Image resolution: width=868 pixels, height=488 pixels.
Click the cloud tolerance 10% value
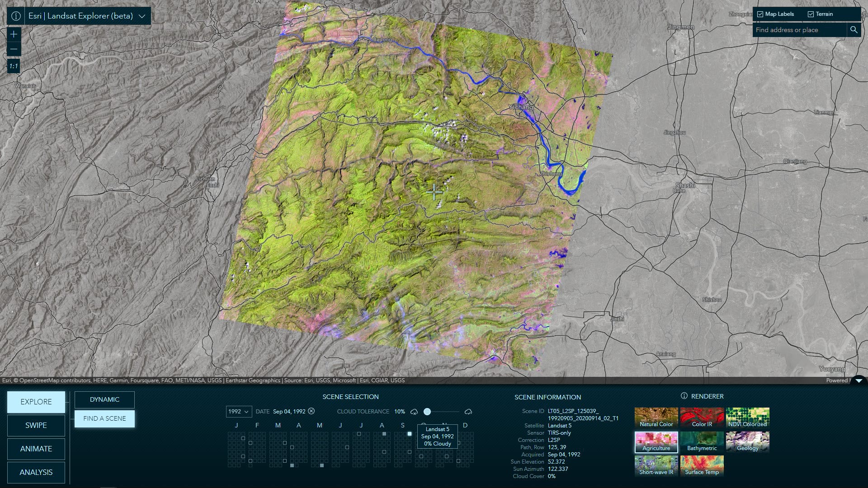tap(399, 412)
